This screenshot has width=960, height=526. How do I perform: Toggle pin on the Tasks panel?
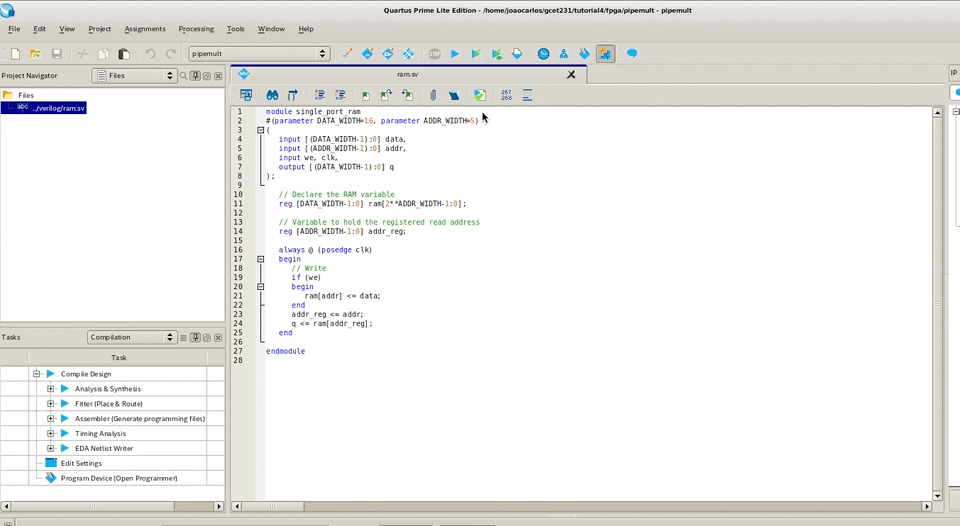[195, 338]
